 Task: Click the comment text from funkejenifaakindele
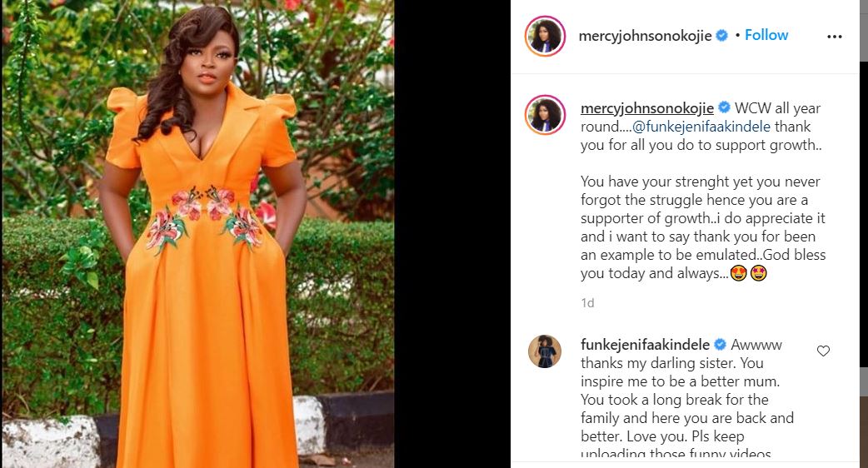point(687,400)
